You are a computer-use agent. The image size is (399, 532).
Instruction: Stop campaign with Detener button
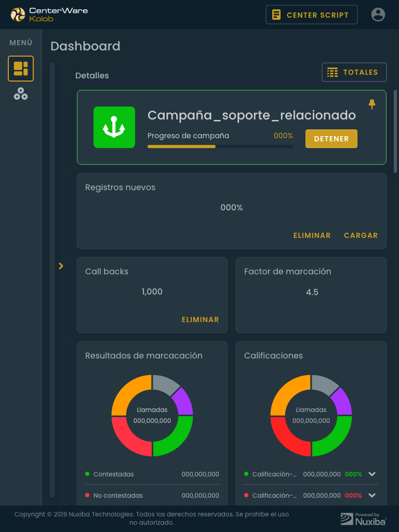(x=331, y=139)
